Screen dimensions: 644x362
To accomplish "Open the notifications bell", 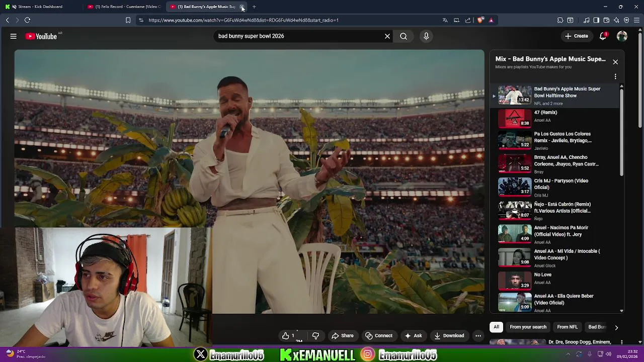I will [603, 36].
